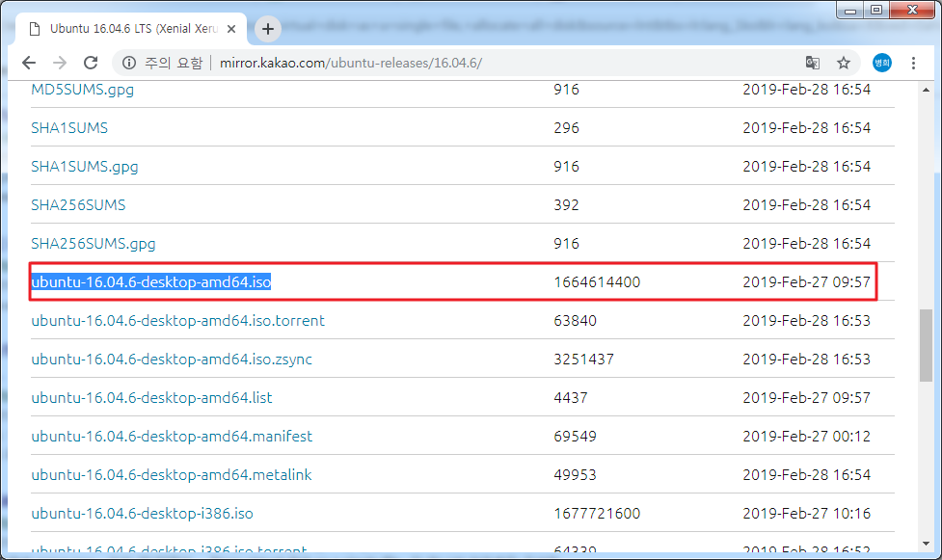Viewport: 942px width, 560px height.
Task: Open the SHA1SUMS.gpg link
Action: 85,167
